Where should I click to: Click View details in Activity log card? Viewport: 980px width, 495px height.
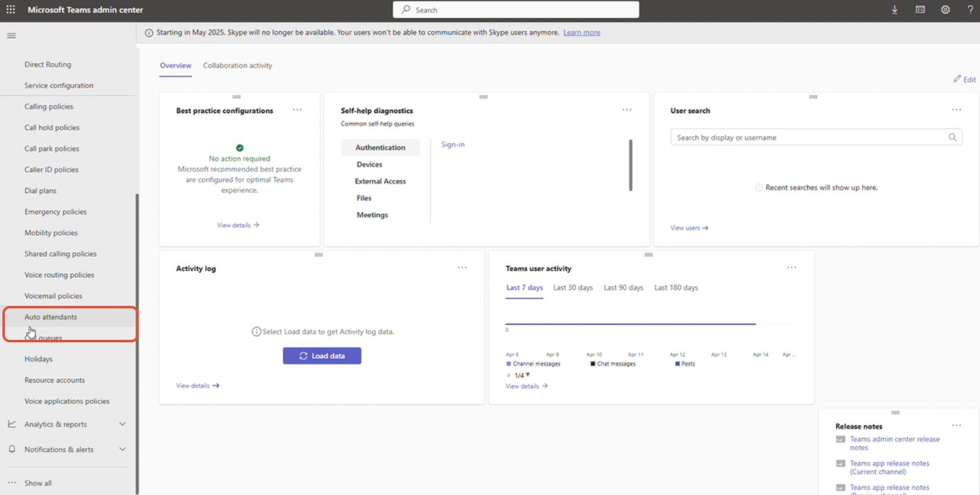(x=197, y=385)
